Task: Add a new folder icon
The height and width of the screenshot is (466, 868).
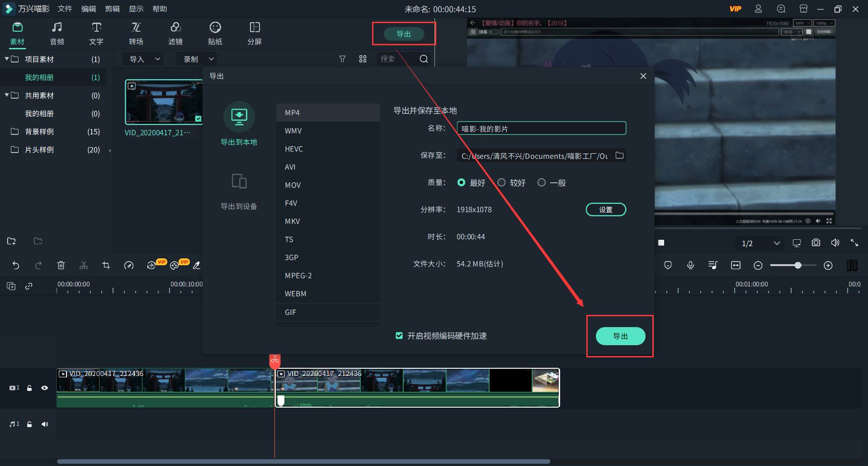Action: pos(11,241)
